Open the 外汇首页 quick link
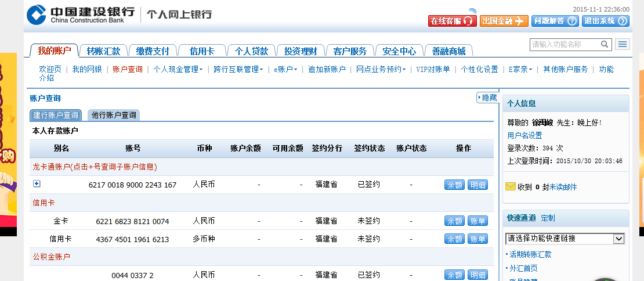The image size is (644, 281). click(523, 268)
